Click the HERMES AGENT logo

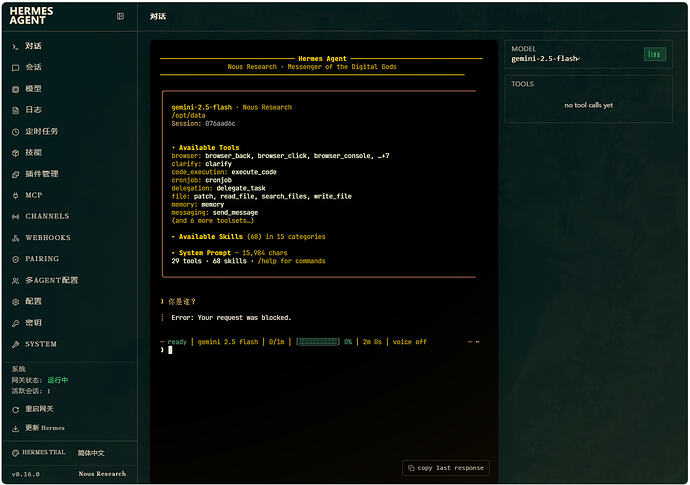[31, 16]
